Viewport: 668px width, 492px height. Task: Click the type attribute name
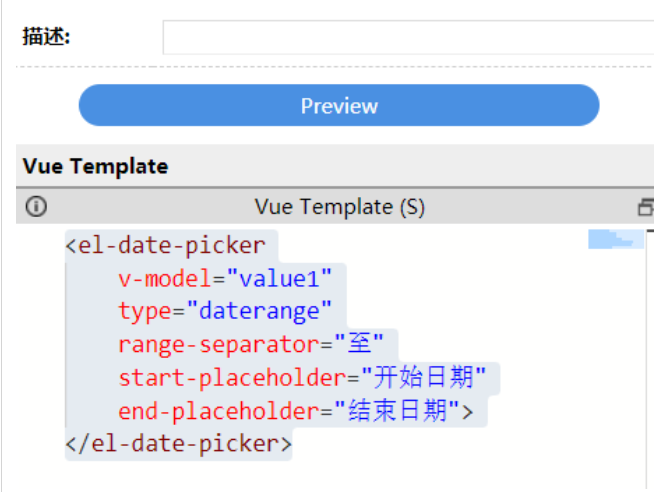(x=144, y=311)
